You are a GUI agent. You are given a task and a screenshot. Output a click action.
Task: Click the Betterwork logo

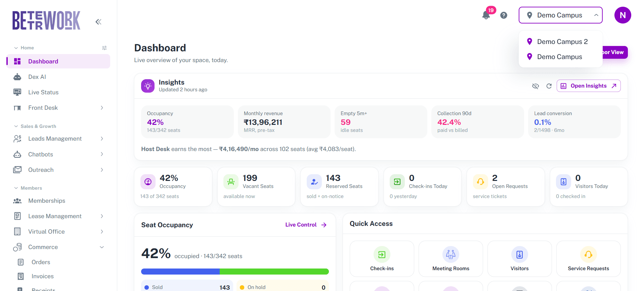click(x=46, y=20)
